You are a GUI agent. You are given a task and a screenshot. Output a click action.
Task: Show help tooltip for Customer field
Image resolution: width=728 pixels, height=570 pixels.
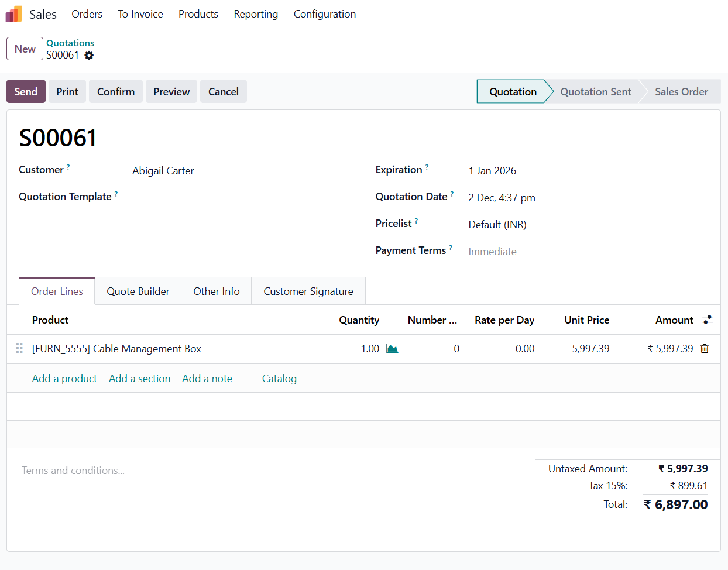point(68,167)
